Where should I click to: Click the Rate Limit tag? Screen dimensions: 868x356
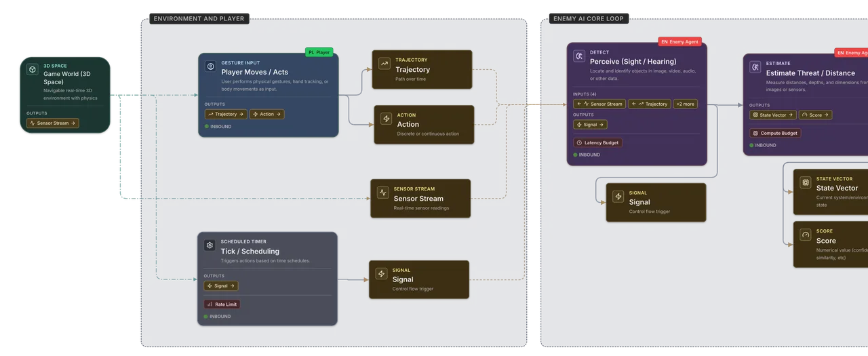click(222, 304)
